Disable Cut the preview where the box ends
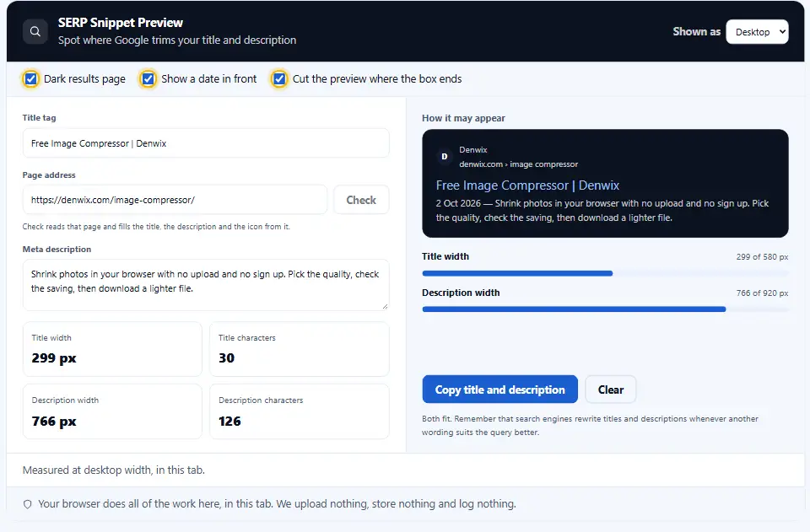 click(x=279, y=79)
